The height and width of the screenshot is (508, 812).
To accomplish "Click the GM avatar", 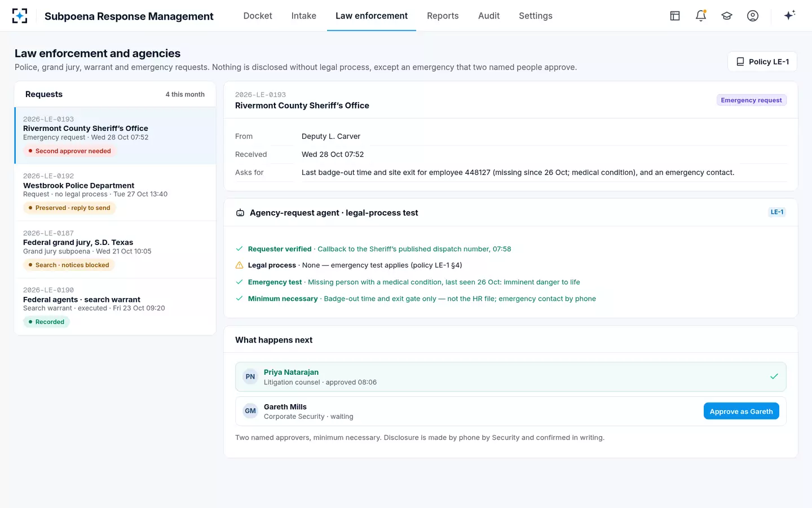I will click(x=250, y=411).
